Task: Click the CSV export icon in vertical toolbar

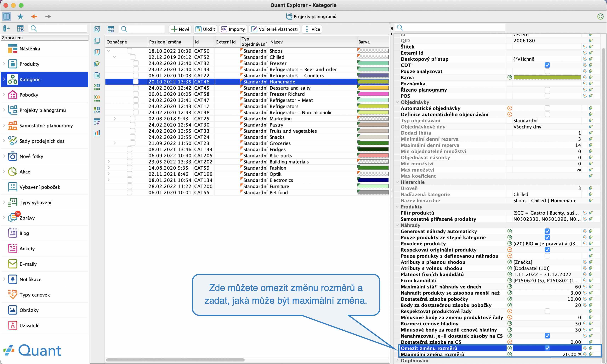Action: (97, 110)
